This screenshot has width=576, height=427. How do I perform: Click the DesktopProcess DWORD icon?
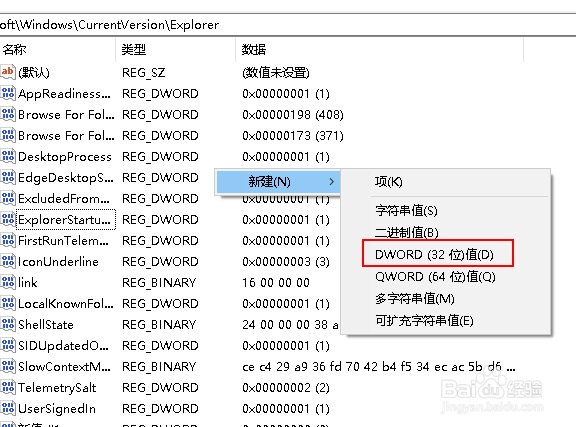[8, 157]
